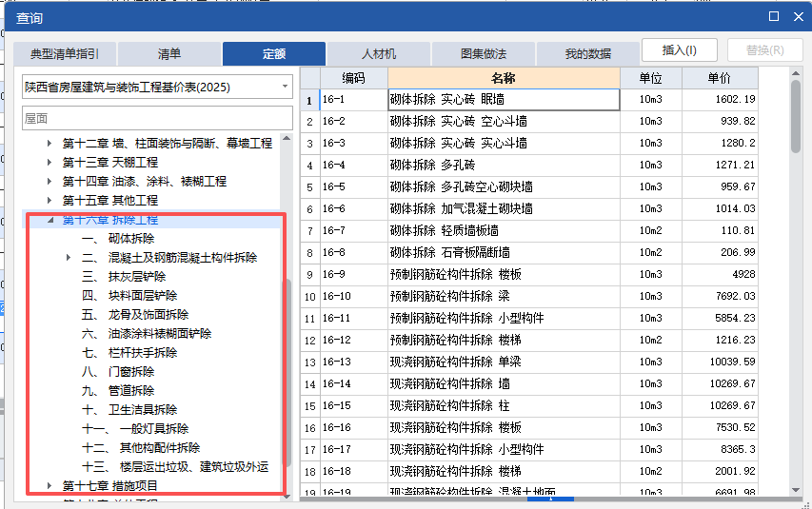Click the table scroll-down arrow
Screen dimensions: 812x509
(x=796, y=490)
